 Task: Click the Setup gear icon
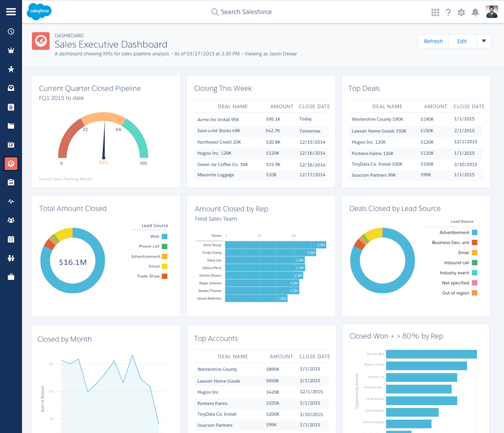pyautogui.click(x=461, y=12)
